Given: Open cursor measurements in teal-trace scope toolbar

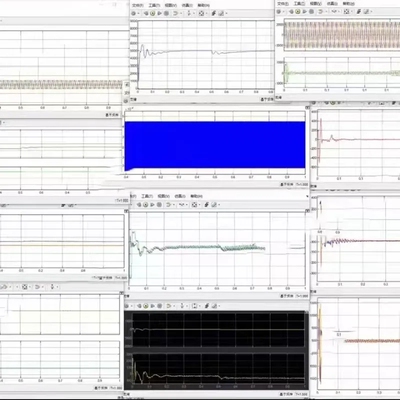Looking at the screenshot, I should [213, 205].
